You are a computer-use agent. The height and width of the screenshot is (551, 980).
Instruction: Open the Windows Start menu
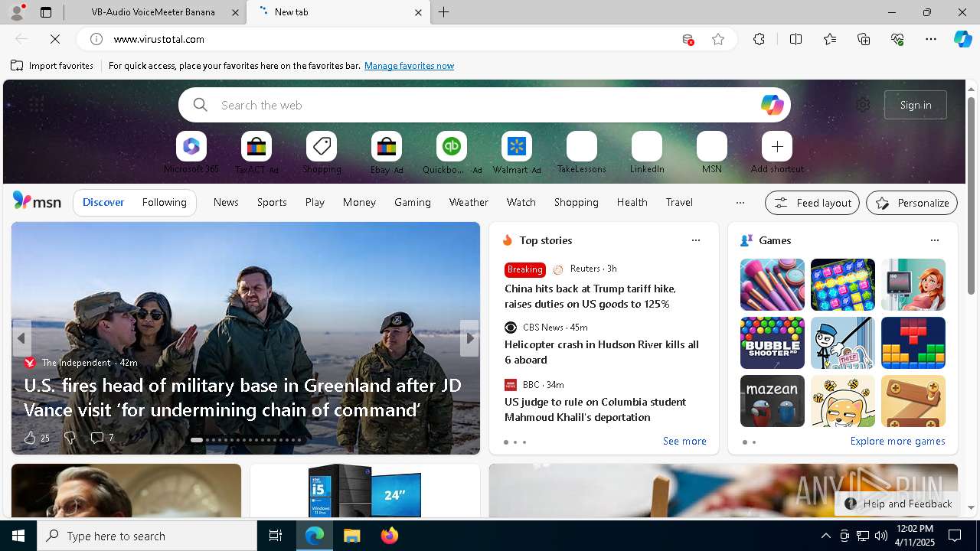(x=18, y=536)
